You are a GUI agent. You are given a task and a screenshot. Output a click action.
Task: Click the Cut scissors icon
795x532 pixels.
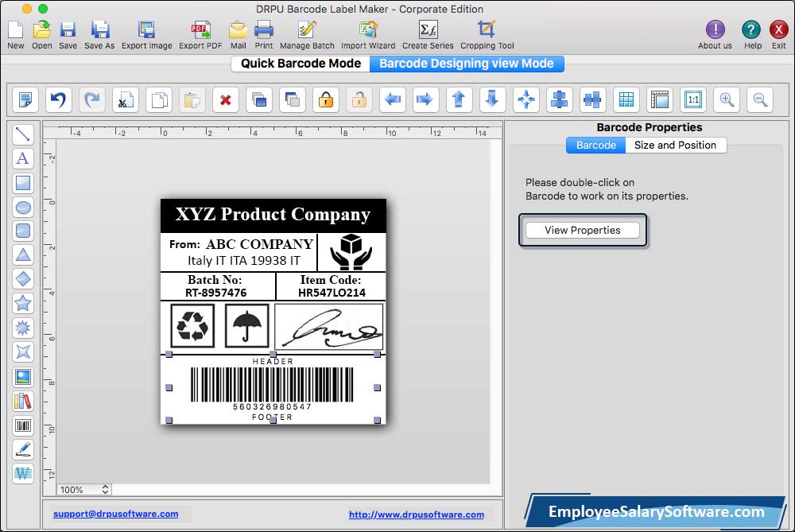point(126,99)
